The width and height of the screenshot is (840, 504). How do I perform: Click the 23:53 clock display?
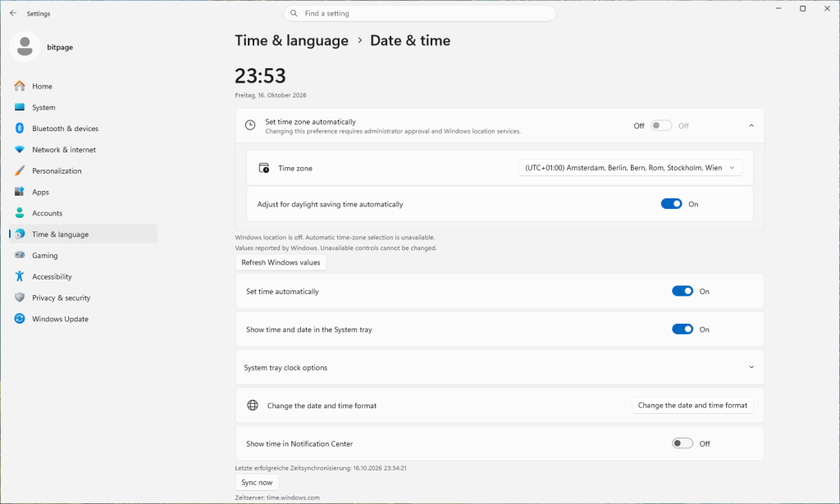tap(260, 76)
